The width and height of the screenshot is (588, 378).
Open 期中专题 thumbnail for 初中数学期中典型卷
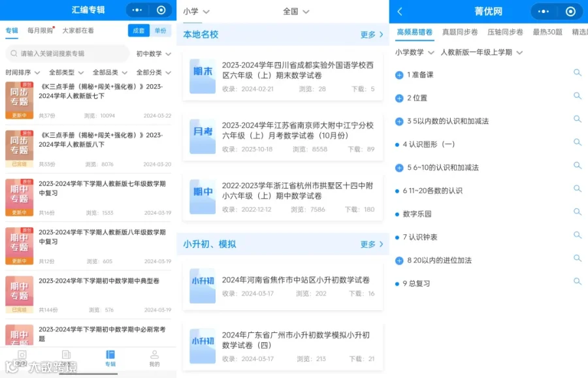[x=20, y=294]
